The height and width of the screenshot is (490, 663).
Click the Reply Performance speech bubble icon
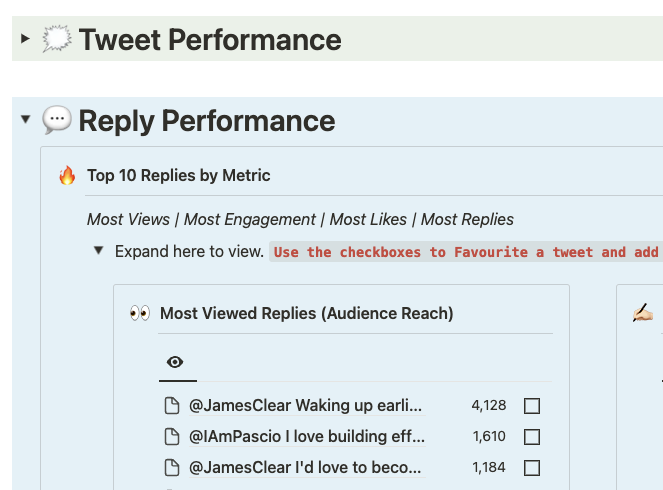click(x=56, y=121)
